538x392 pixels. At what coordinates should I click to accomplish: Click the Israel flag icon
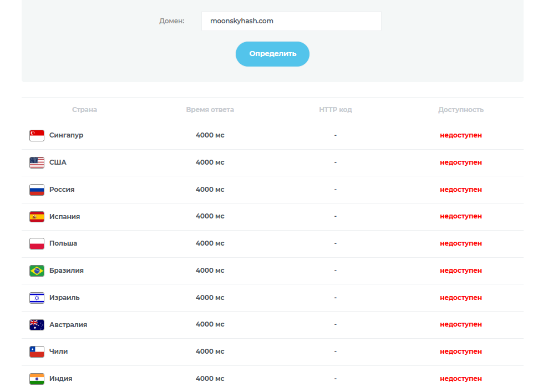click(37, 298)
